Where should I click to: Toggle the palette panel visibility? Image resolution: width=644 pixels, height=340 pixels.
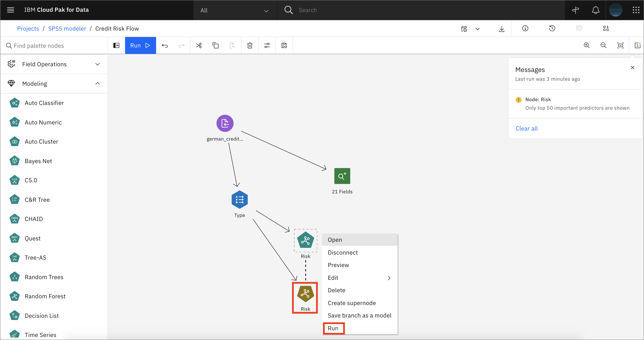(x=116, y=46)
